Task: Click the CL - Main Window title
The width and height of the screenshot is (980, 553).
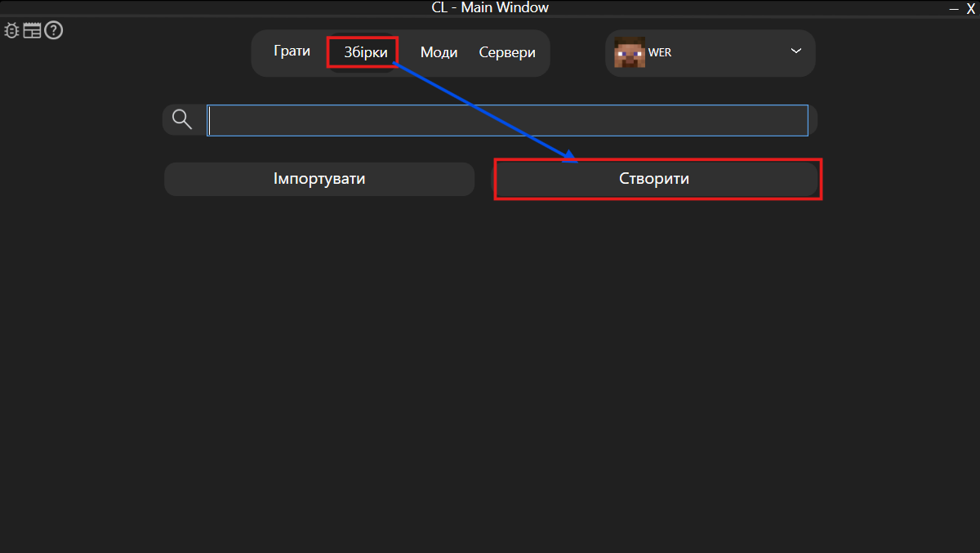Action: 490,7
